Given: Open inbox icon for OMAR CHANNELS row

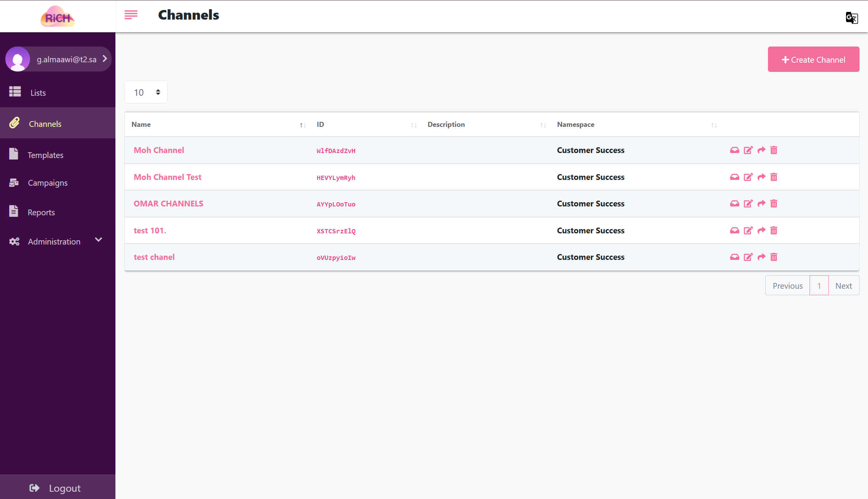Looking at the screenshot, I should pos(734,204).
